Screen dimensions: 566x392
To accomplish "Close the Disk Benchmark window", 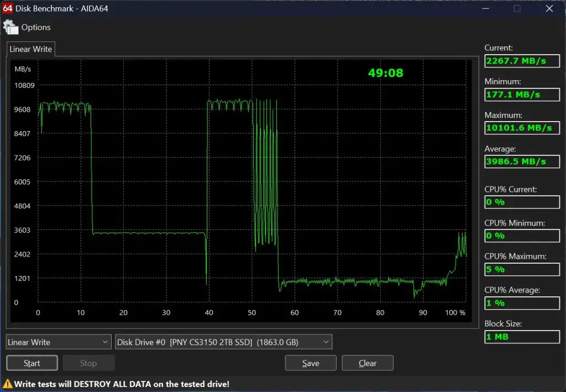I will click(549, 8).
